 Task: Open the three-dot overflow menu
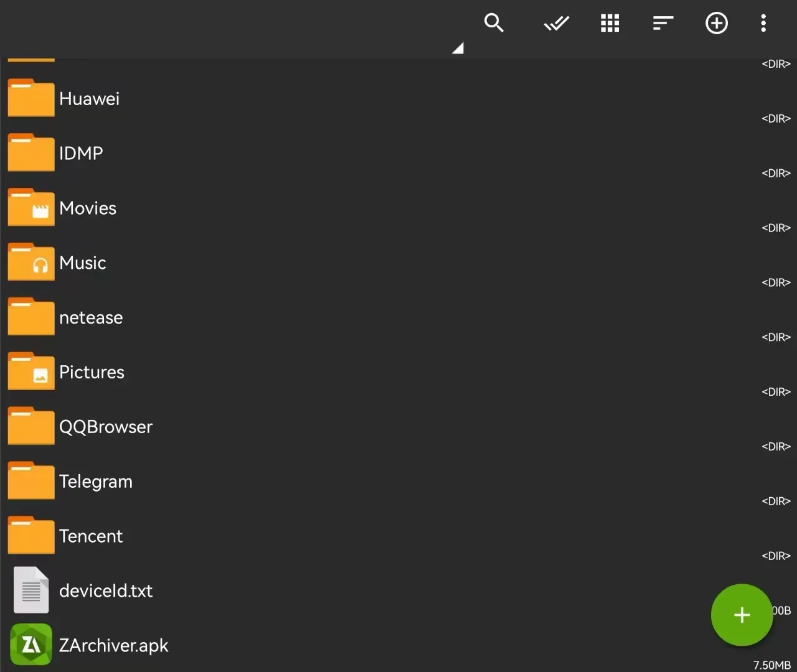pos(763,23)
